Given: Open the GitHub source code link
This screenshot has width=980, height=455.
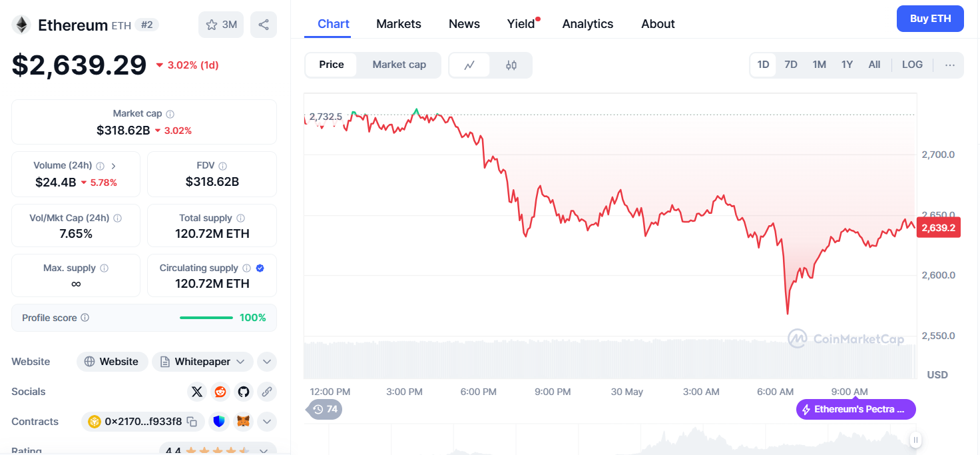Looking at the screenshot, I should pyautogui.click(x=244, y=392).
